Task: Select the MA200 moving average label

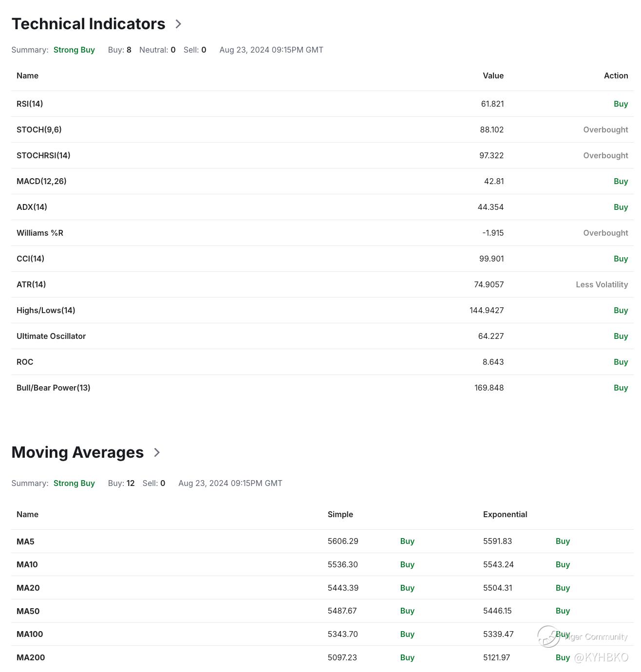Action: 31,657
